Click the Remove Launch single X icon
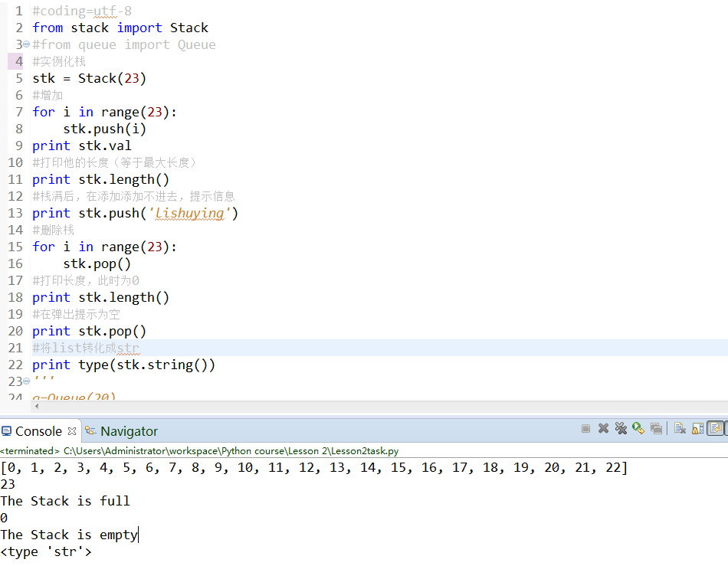 (603, 429)
